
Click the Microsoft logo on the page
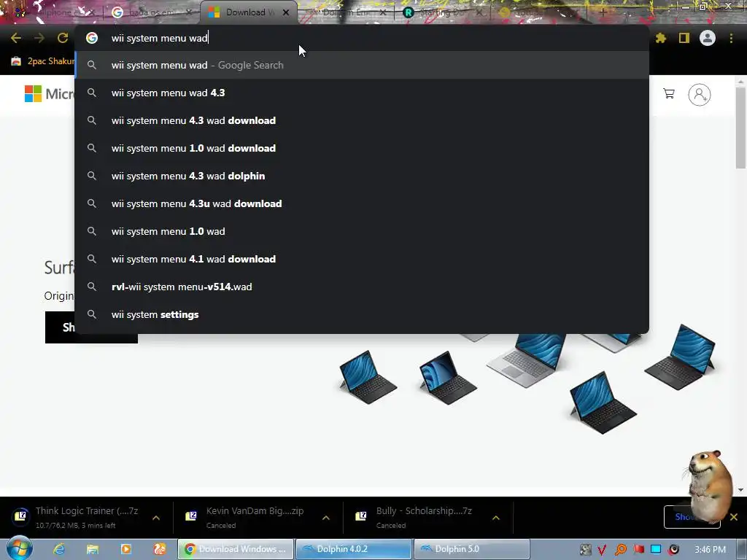(50, 94)
